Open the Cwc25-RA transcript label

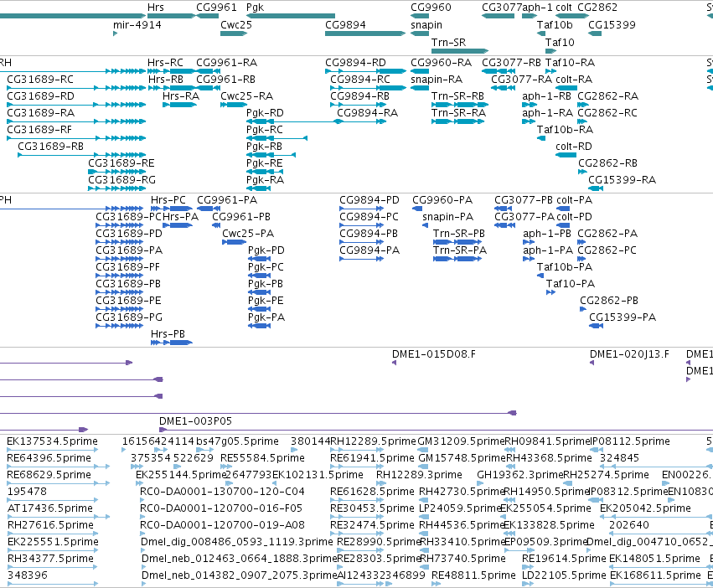pyautogui.click(x=246, y=96)
